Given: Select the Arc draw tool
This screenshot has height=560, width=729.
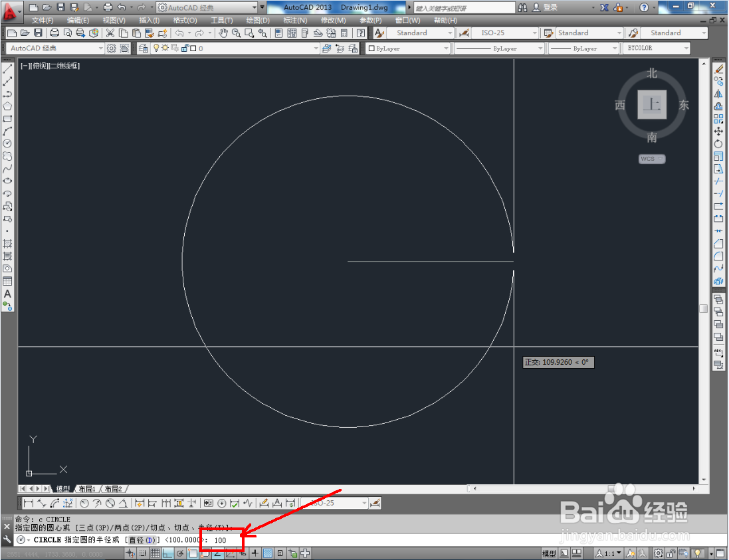Looking at the screenshot, I should [x=7, y=132].
